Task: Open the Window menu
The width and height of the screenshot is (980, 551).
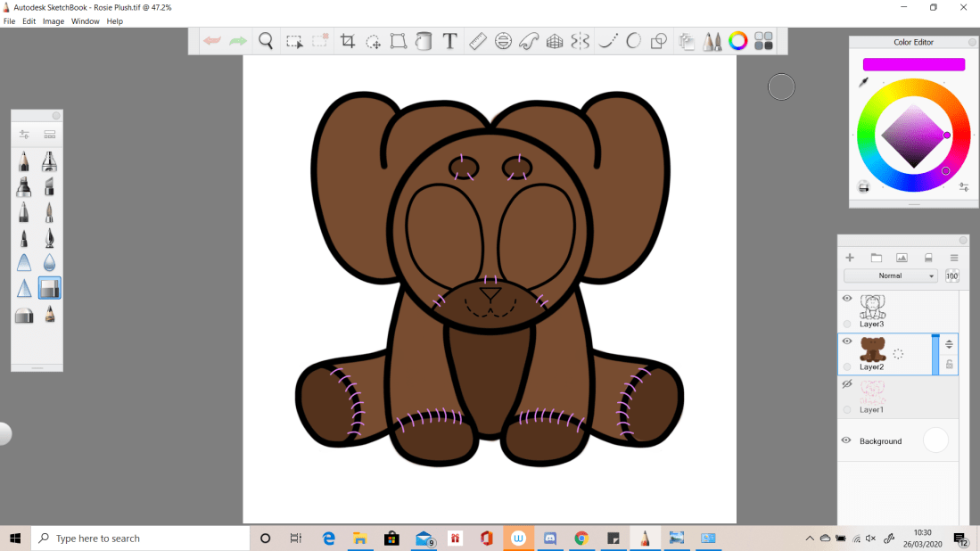Action: (x=86, y=21)
